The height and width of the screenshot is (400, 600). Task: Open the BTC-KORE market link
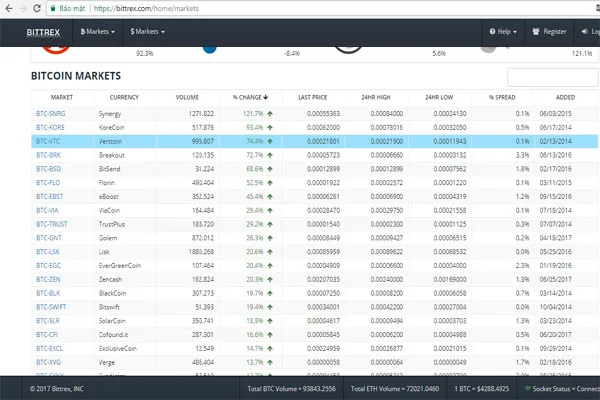point(50,127)
